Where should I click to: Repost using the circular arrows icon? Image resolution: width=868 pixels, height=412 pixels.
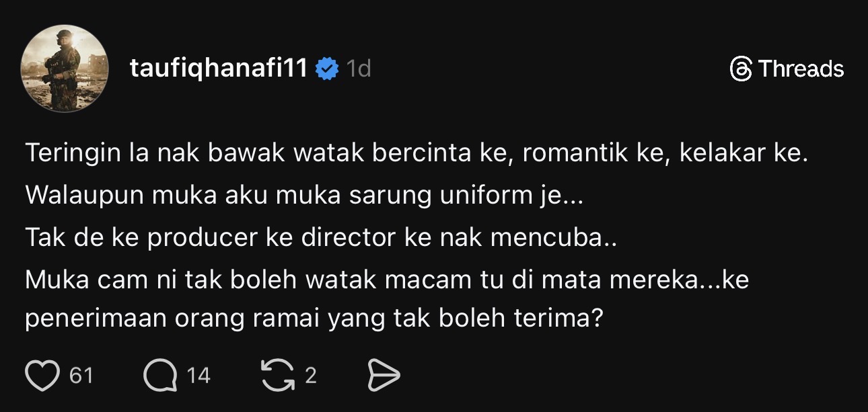(278, 376)
